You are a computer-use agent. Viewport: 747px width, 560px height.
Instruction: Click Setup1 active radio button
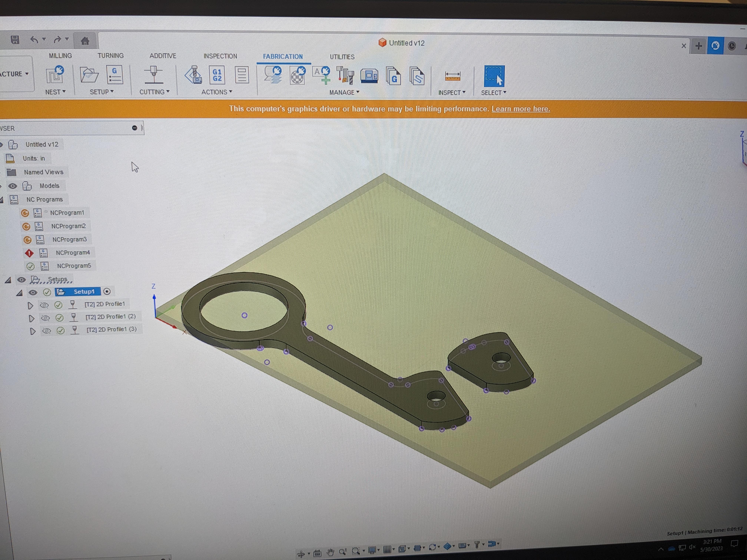[107, 291]
